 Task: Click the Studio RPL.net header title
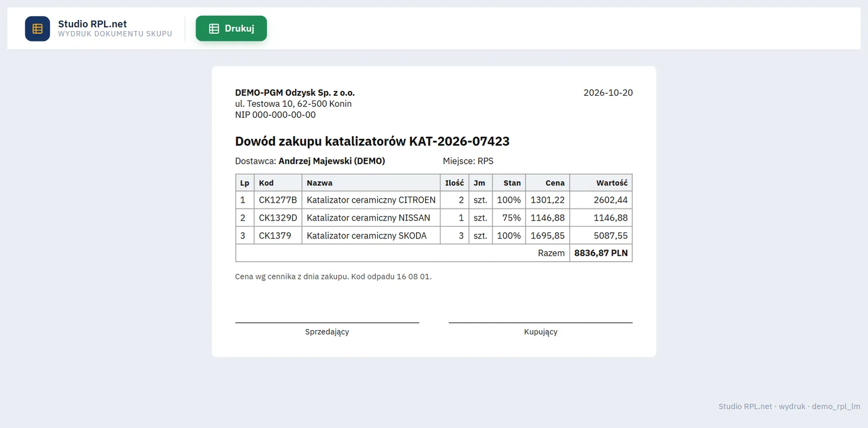point(93,24)
